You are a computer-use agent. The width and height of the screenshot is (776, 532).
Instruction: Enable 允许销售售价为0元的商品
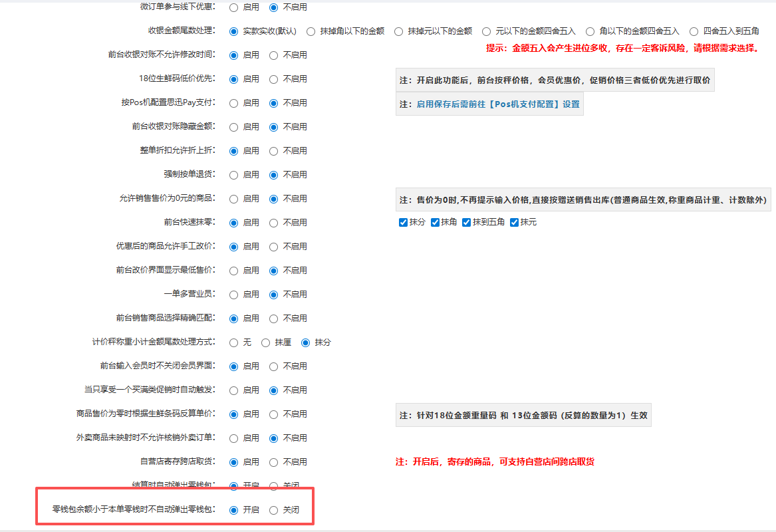coord(233,199)
